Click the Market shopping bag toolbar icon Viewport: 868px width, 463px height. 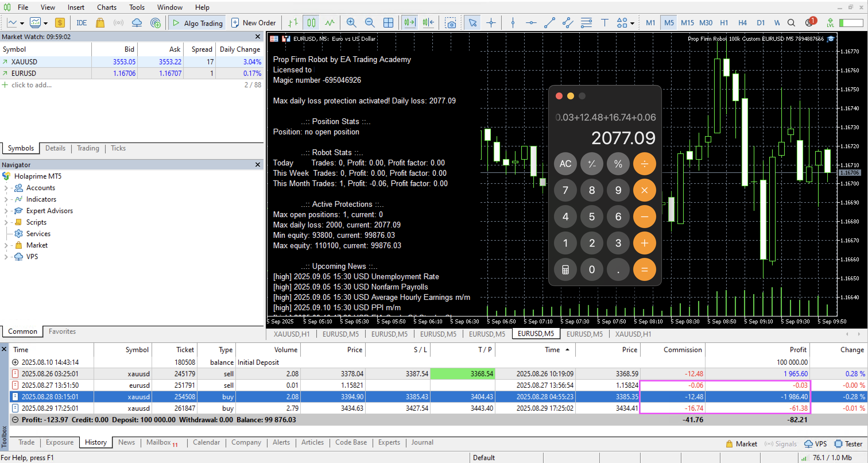click(x=100, y=23)
